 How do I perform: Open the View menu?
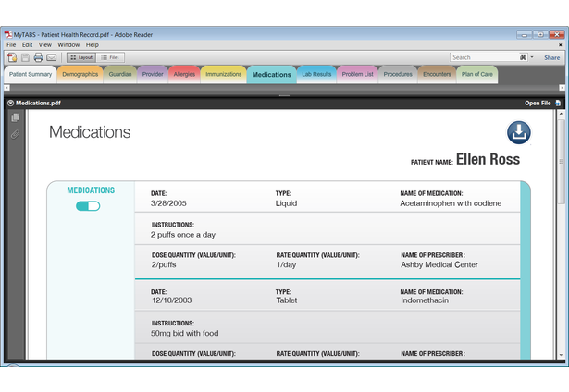(45, 44)
